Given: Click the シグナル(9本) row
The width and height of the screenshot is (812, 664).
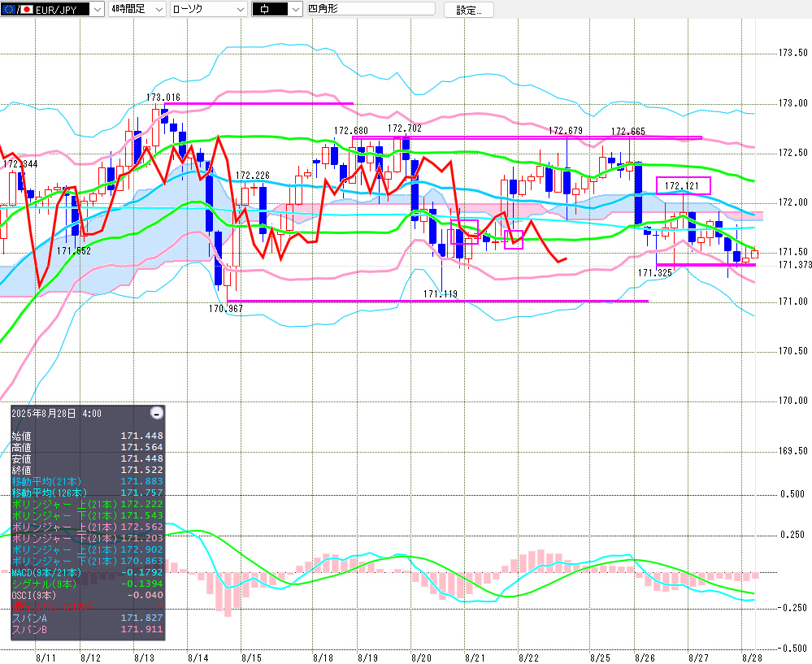Looking at the screenshot, I should pyautogui.click(x=87, y=584).
